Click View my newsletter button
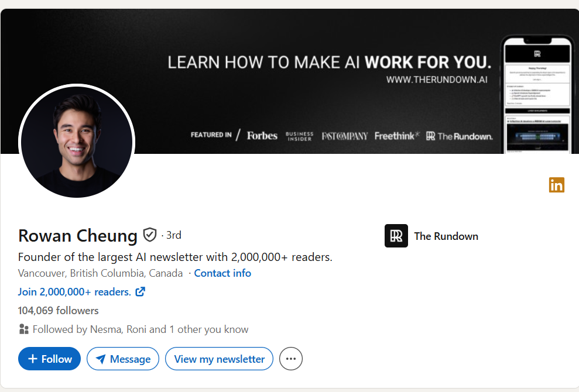The image size is (579, 392). tap(220, 359)
